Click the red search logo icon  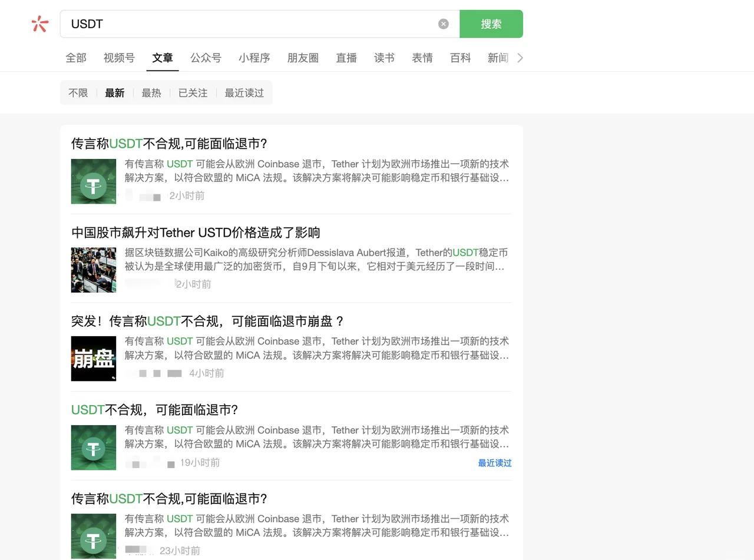tap(39, 24)
